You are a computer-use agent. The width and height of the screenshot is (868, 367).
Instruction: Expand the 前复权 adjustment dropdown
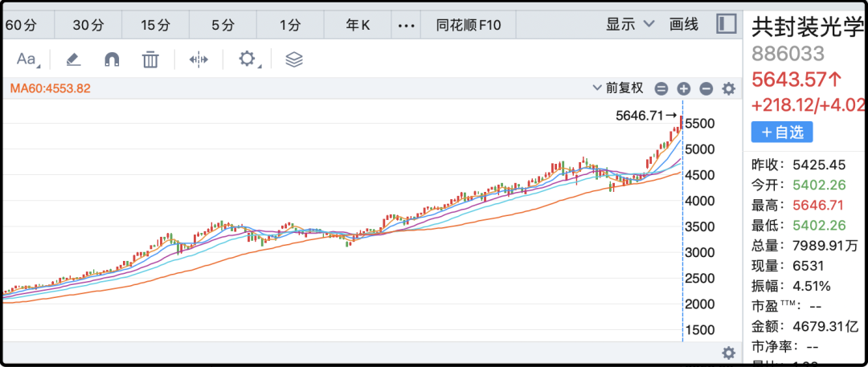click(618, 88)
